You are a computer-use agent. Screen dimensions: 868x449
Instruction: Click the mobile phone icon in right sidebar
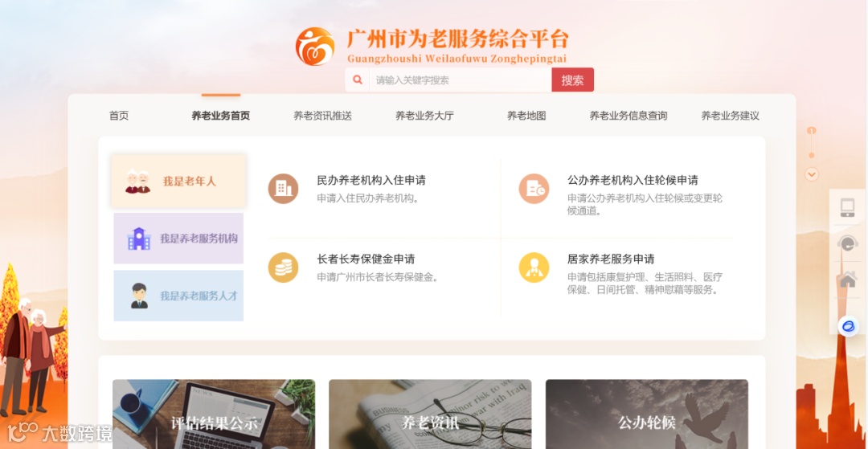click(x=848, y=207)
